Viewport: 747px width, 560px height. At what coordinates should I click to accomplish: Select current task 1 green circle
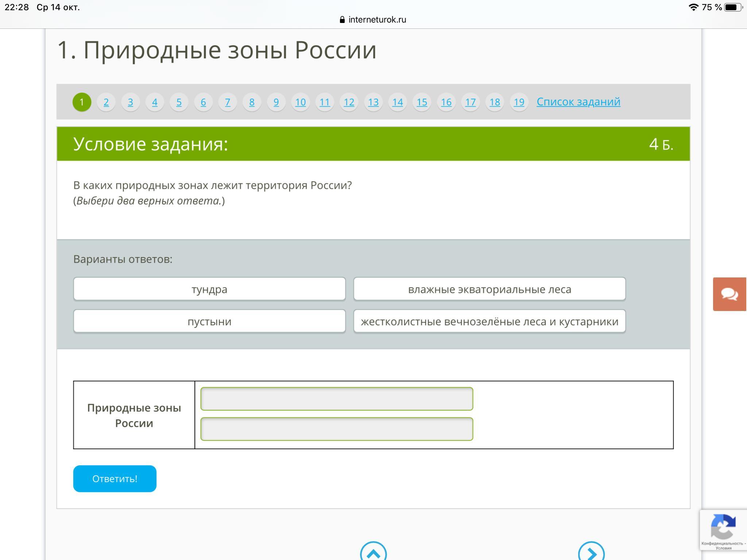coord(82,102)
